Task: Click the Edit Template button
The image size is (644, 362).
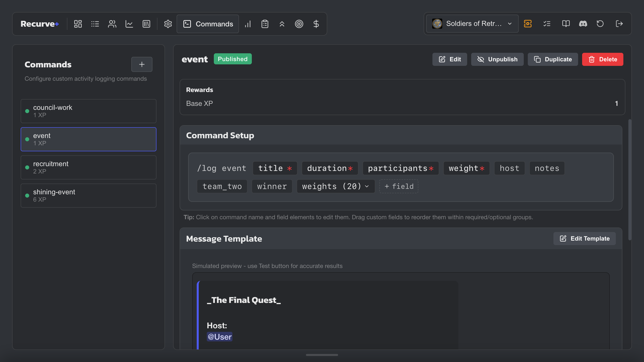Action: (584, 238)
